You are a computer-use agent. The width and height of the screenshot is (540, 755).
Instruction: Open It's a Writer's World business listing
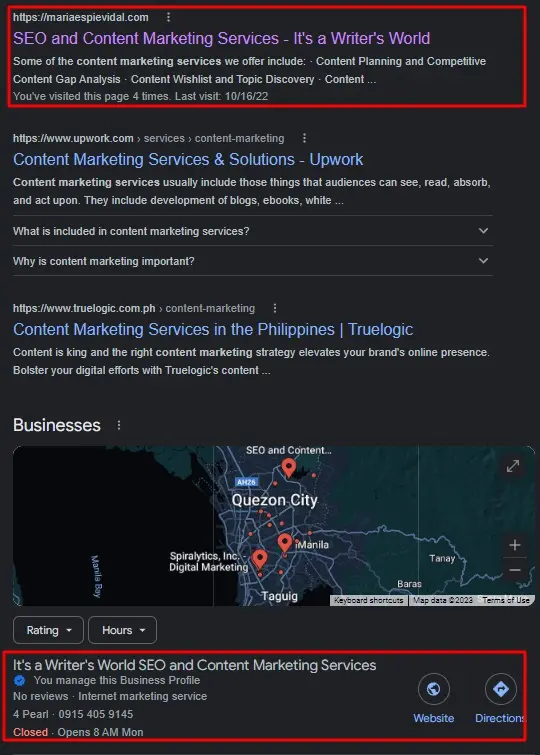pos(195,665)
